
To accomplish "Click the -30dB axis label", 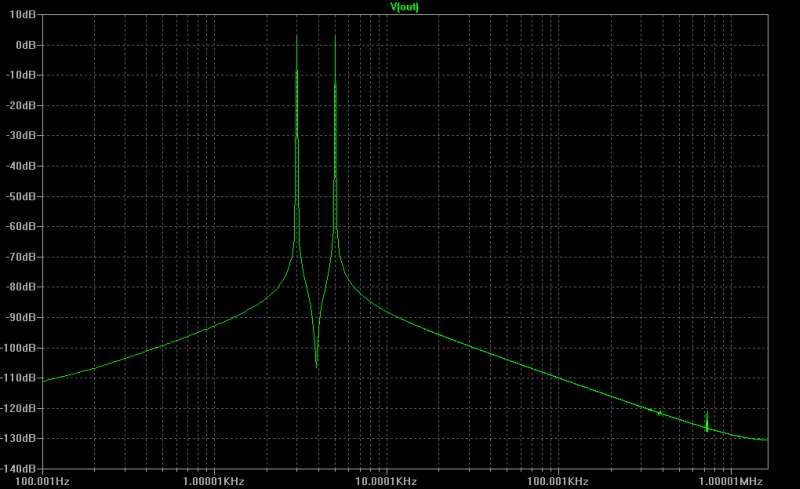I will point(21,135).
